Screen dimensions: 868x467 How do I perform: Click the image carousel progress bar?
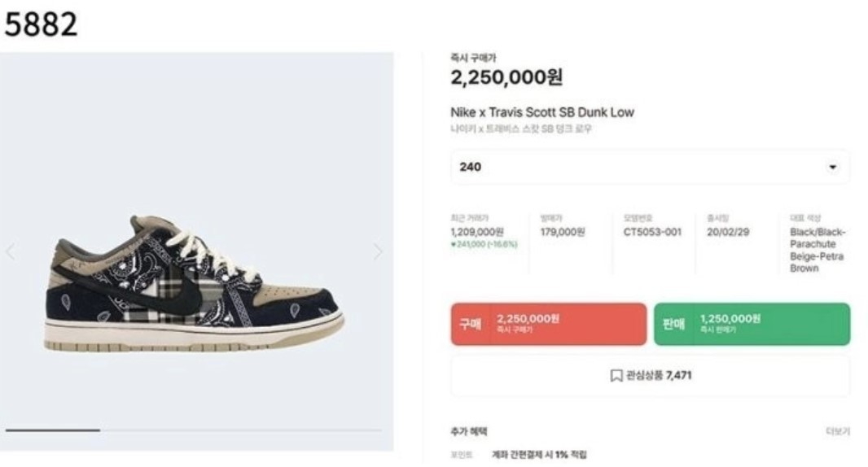pos(194,430)
